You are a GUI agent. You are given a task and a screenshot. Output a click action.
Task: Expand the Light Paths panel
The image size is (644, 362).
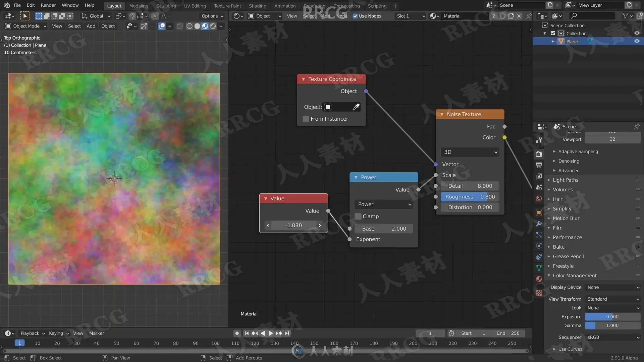pos(566,180)
